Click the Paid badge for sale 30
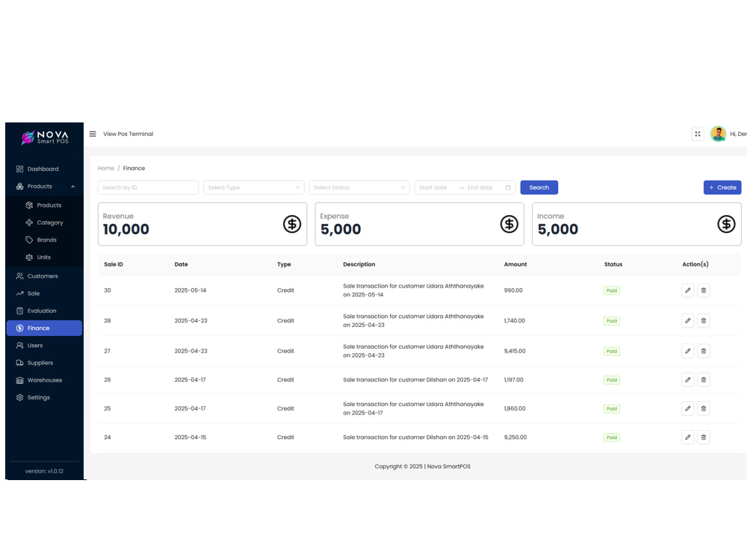The width and height of the screenshot is (747, 560). pos(612,290)
